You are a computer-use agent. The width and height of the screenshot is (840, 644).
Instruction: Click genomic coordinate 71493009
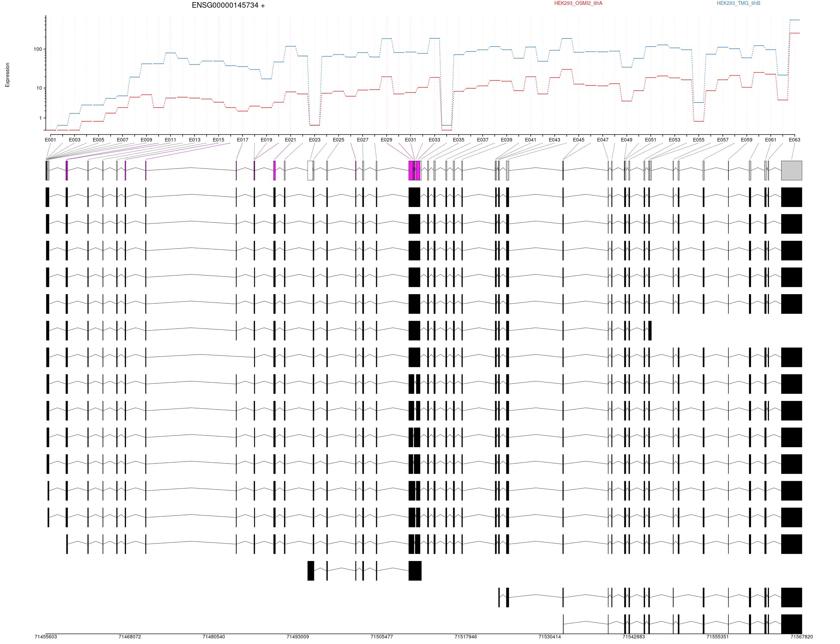point(297,637)
